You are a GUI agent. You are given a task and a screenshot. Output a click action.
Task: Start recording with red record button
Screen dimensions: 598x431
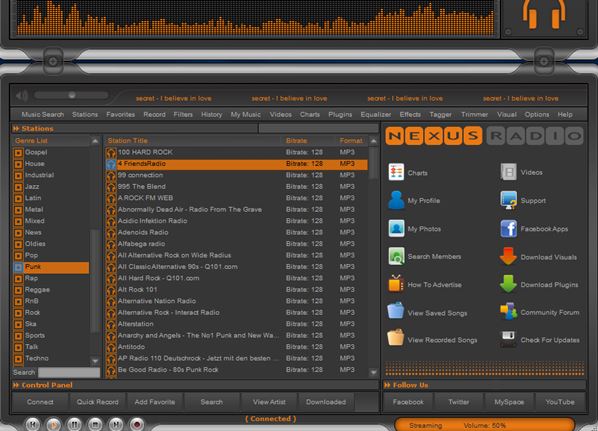pyautogui.click(x=137, y=424)
